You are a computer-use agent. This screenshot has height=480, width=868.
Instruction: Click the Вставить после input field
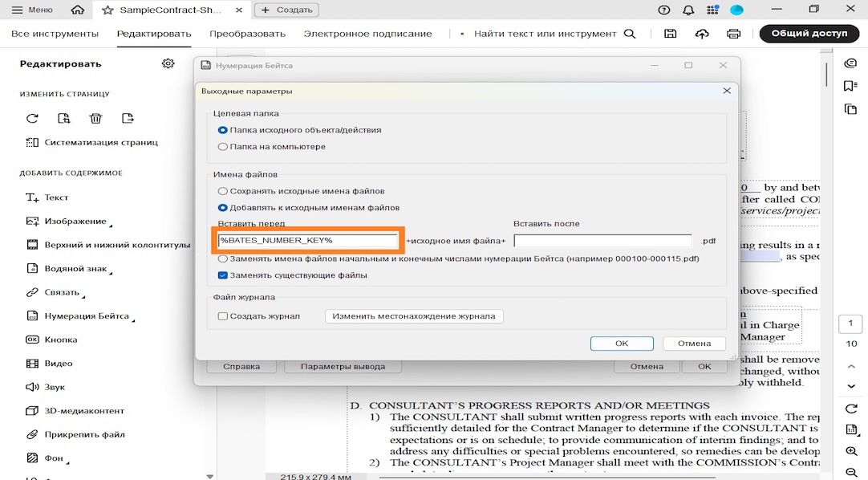602,241
